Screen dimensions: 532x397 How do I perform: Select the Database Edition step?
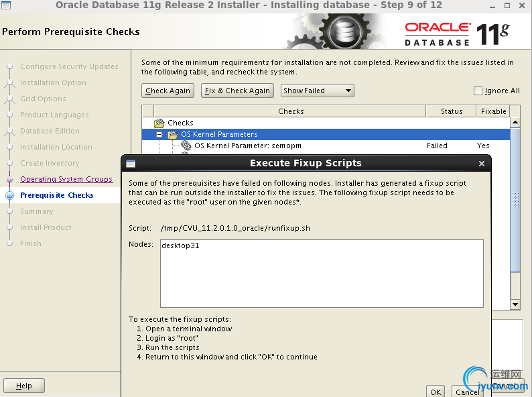50,131
